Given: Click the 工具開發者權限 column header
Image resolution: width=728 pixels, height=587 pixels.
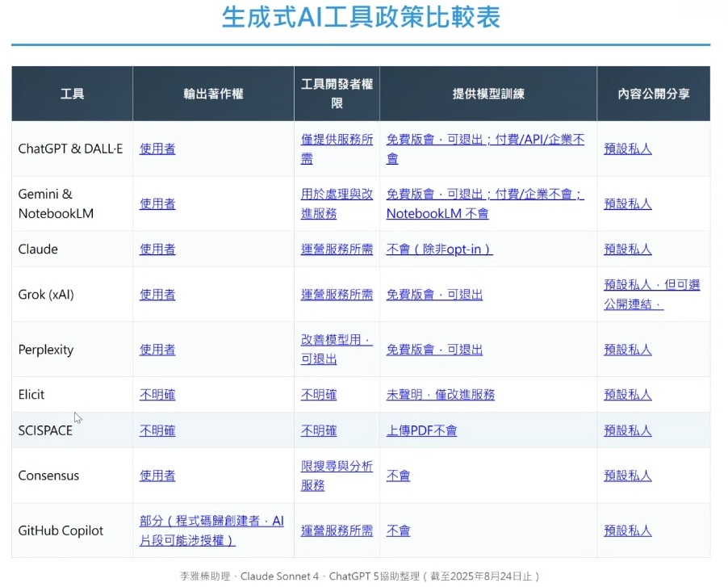Looking at the screenshot, I should 337,94.
